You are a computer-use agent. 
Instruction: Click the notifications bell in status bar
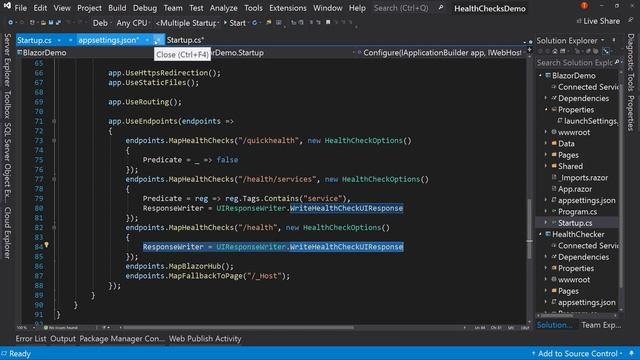pyautogui.click(x=631, y=353)
